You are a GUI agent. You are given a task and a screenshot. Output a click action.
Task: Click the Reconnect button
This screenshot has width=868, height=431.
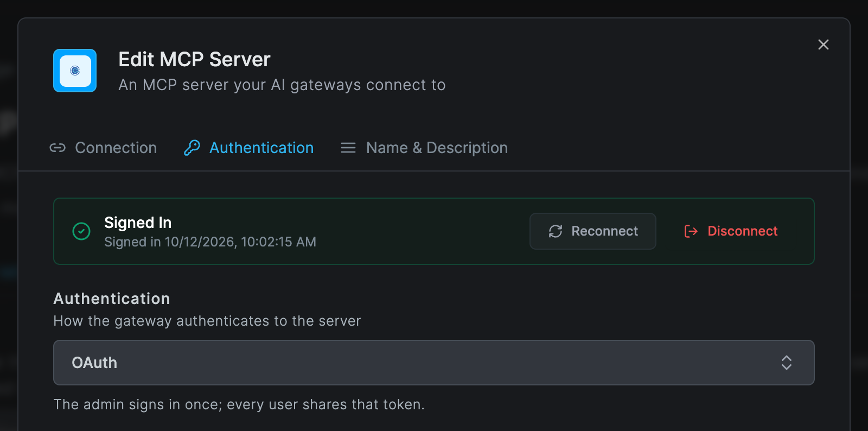593,231
